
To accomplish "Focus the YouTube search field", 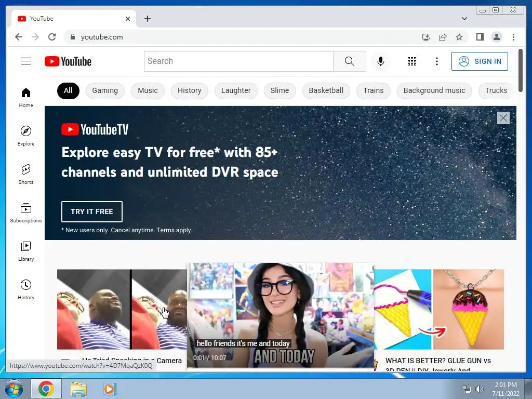I will click(238, 61).
